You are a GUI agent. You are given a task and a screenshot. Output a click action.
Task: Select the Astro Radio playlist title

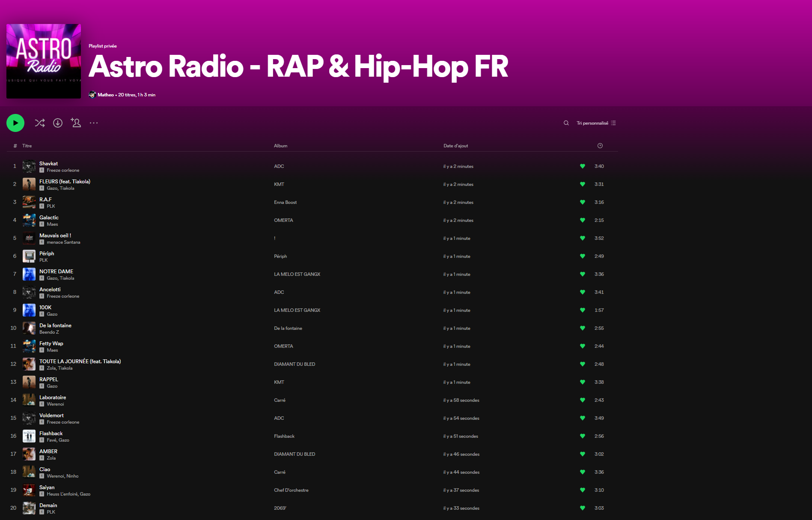pos(298,66)
